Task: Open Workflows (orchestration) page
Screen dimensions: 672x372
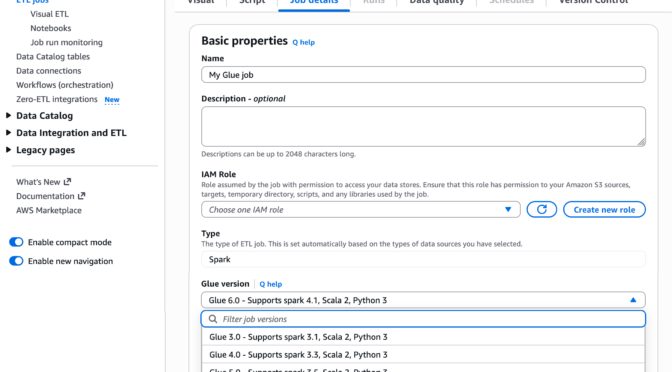Action: (x=65, y=85)
